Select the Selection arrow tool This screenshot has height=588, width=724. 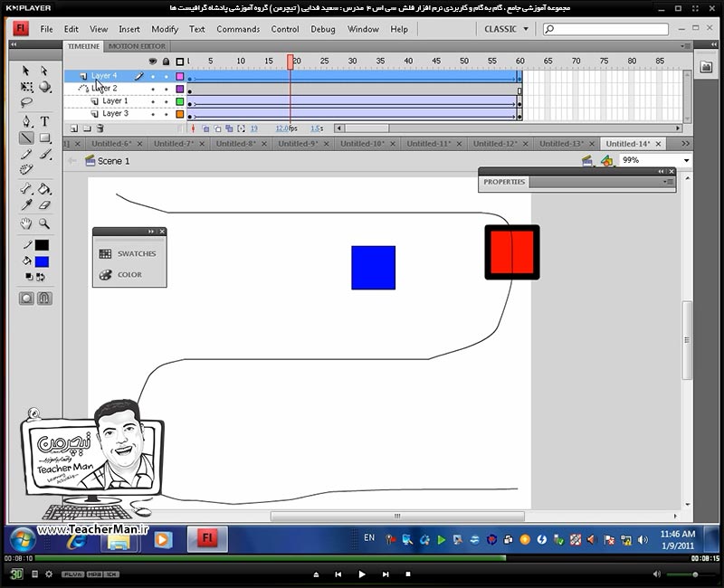[x=26, y=71]
